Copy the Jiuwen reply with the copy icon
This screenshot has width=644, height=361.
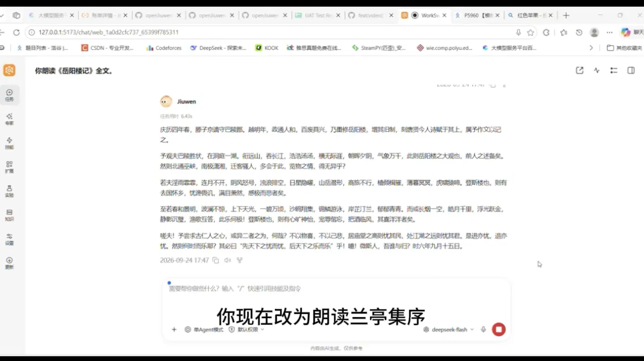(x=216, y=260)
